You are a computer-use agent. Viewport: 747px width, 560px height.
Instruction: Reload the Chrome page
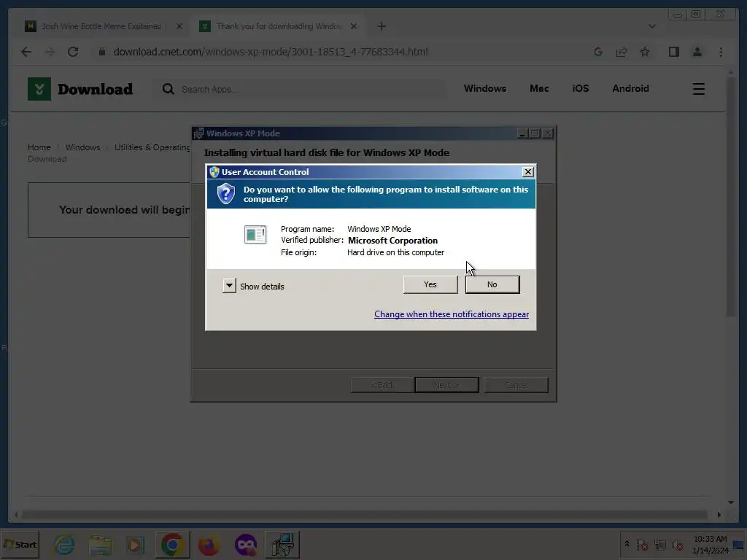coord(73,52)
